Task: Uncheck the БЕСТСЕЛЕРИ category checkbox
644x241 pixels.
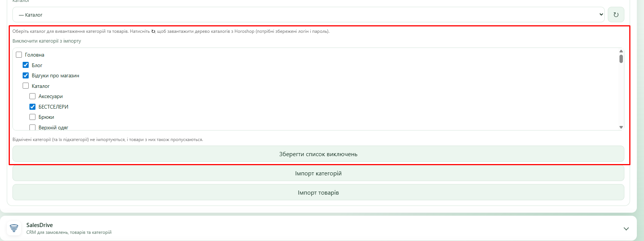Action: 32,106
